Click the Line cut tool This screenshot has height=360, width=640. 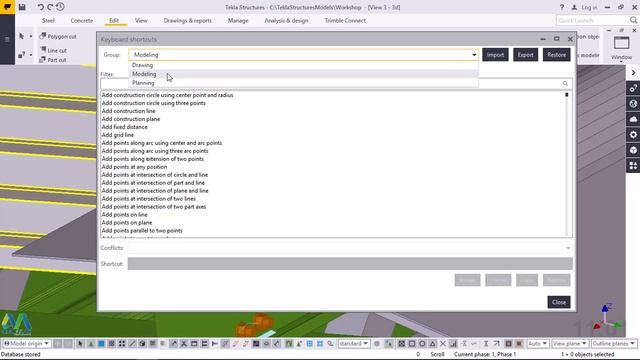click(53, 50)
